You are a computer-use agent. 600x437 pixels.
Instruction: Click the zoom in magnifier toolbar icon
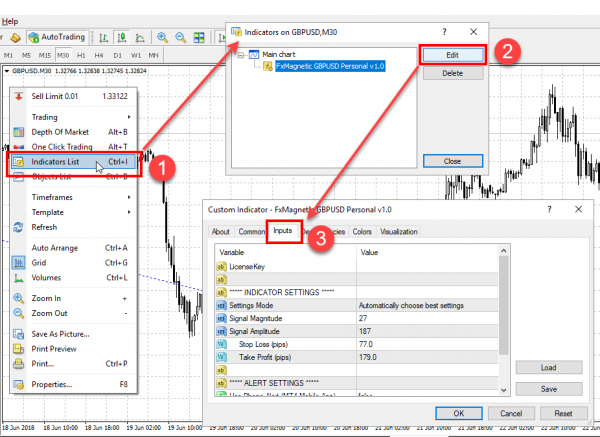pos(163,38)
